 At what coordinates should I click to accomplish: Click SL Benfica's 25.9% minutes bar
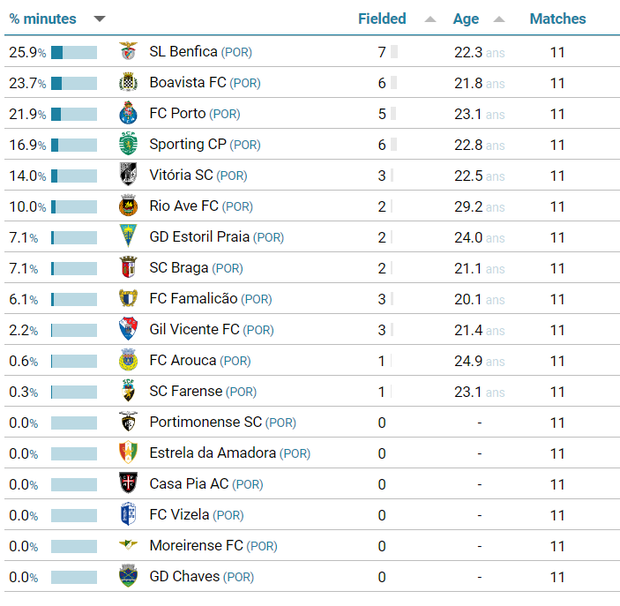tap(74, 52)
